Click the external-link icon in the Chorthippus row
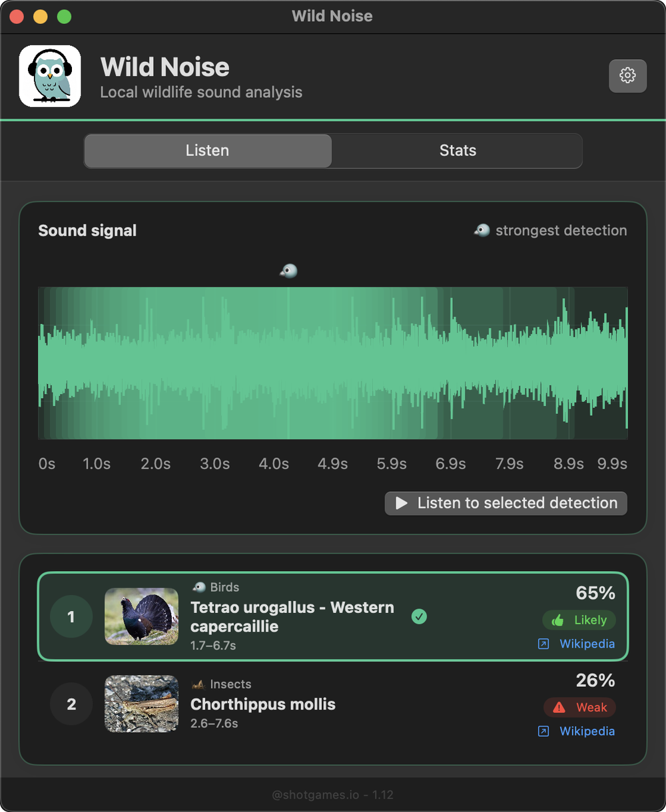Screen dimensions: 666x812 (x=543, y=731)
